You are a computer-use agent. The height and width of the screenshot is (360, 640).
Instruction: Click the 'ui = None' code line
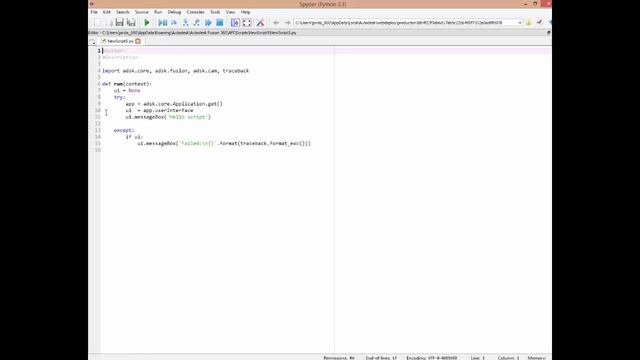point(127,90)
